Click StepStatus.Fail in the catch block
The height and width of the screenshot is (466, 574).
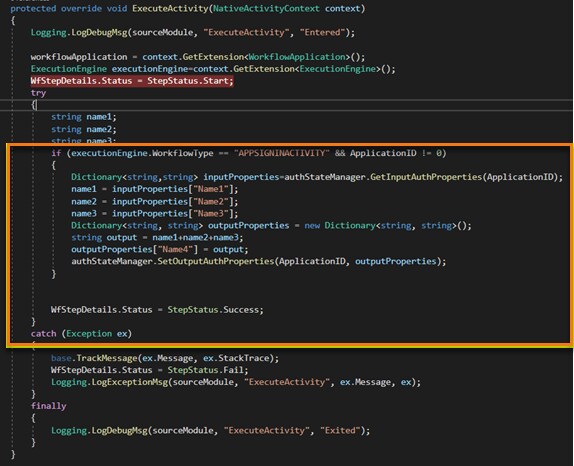[205, 370]
